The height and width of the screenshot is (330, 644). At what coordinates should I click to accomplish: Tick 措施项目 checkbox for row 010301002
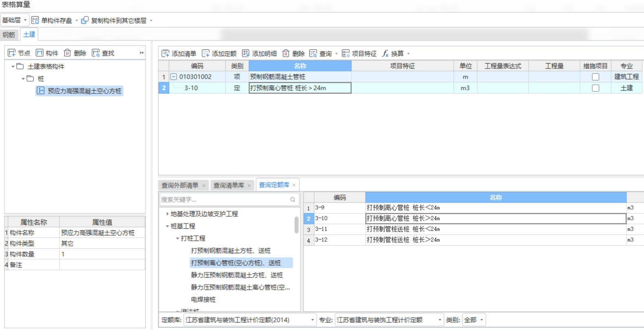click(x=595, y=77)
